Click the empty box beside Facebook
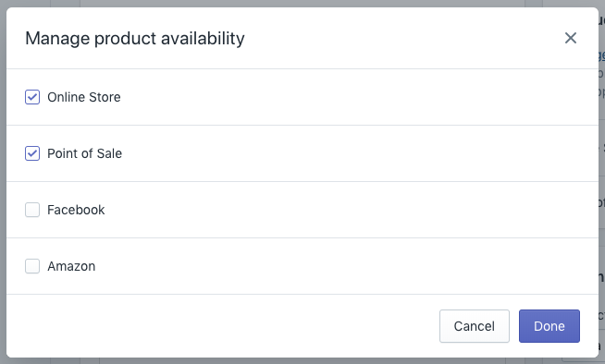This screenshot has height=364, width=605. click(x=32, y=210)
